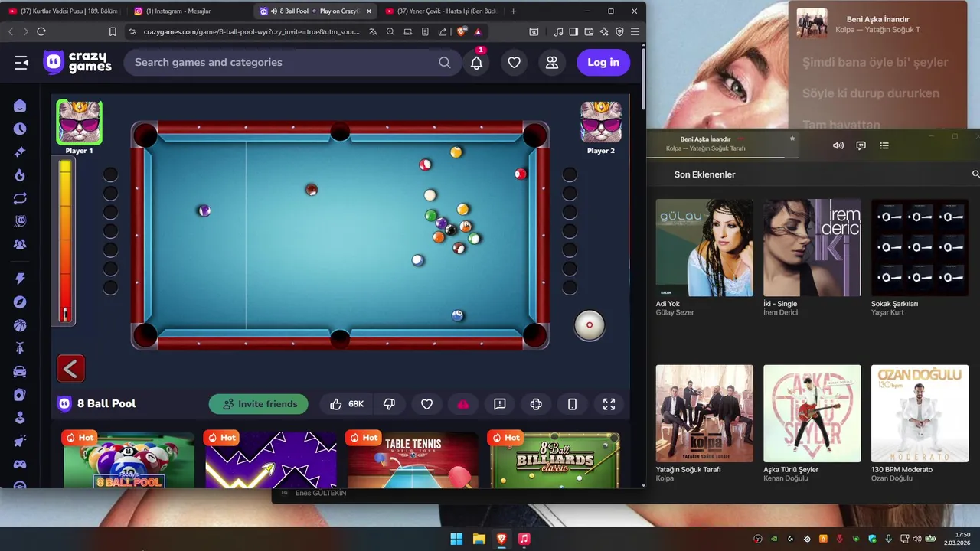Open Home icon in left sidebar
The width and height of the screenshot is (980, 551).
[20, 106]
